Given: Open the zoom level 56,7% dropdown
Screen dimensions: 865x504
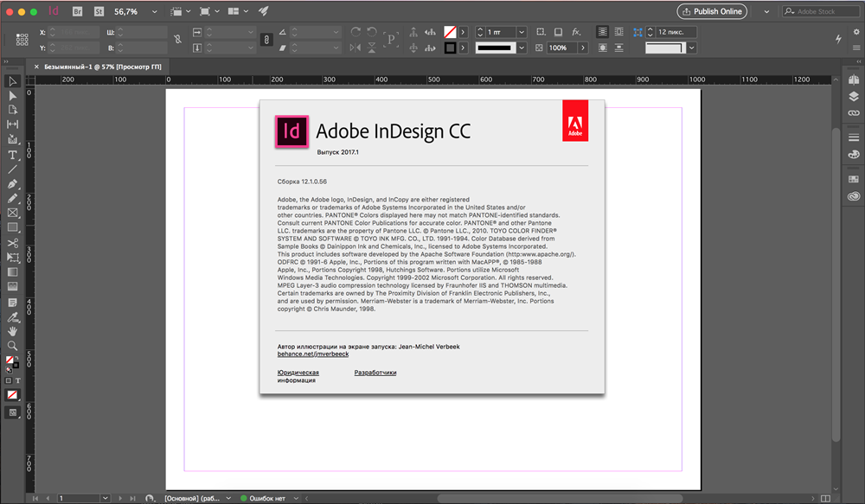Looking at the screenshot, I should (155, 11).
